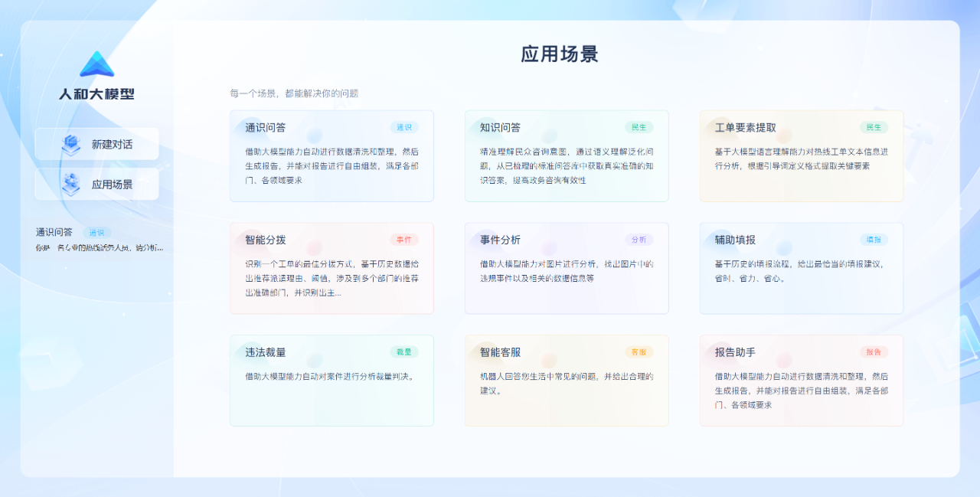Choose the 智能分拨 card description text
980x497 pixels.
[x=332, y=278]
